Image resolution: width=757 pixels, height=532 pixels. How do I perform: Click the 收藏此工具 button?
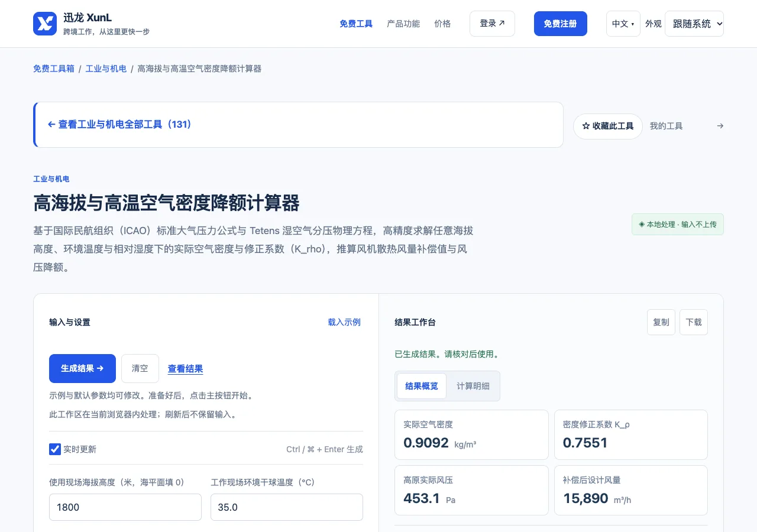[608, 126]
